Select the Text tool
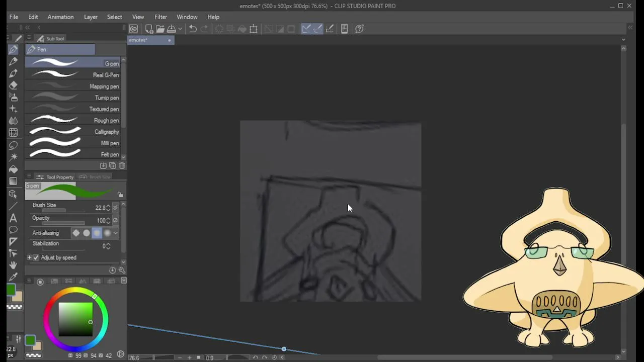This screenshot has height=362, width=644. click(14, 218)
